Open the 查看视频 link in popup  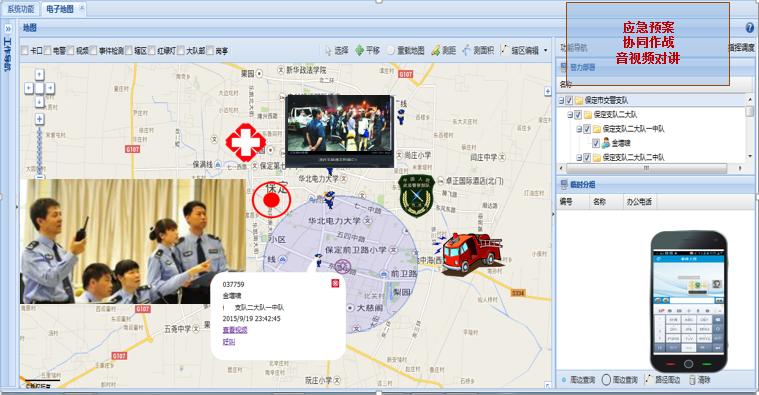tap(235, 330)
